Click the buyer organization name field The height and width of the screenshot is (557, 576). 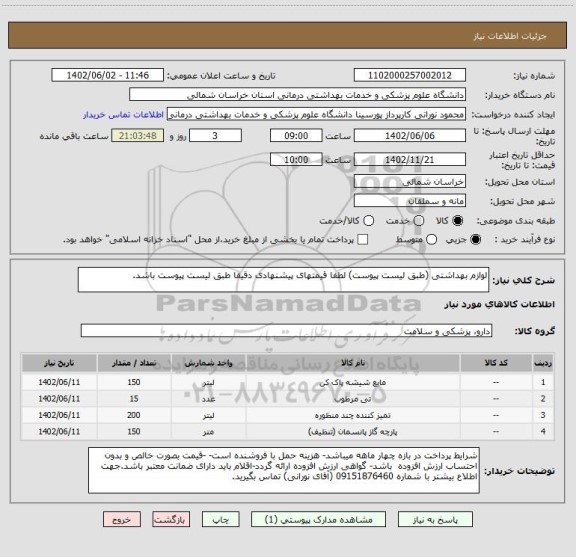point(298,95)
